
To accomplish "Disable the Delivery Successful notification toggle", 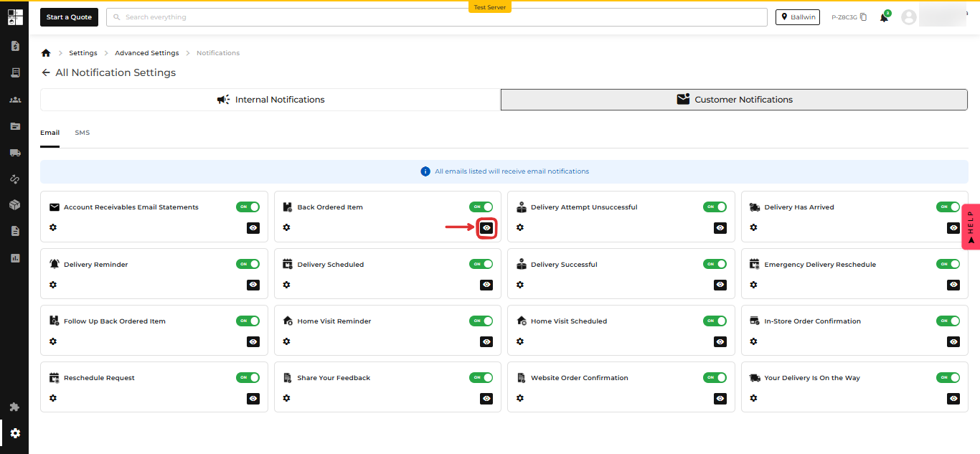I will click(x=715, y=264).
